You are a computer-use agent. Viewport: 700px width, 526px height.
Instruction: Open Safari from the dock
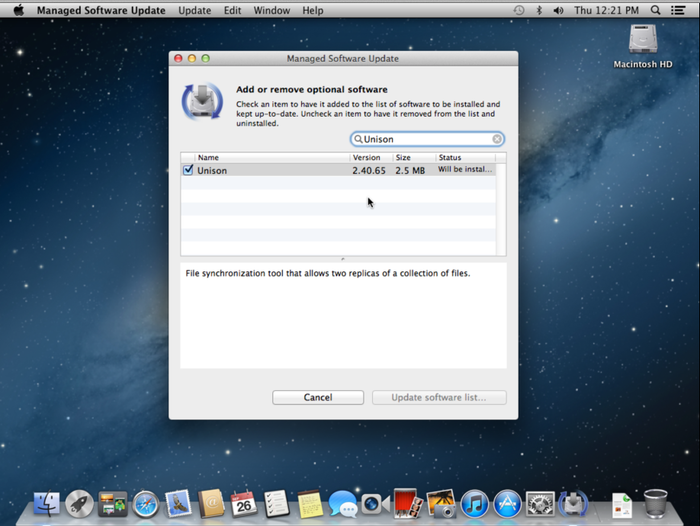(x=146, y=503)
